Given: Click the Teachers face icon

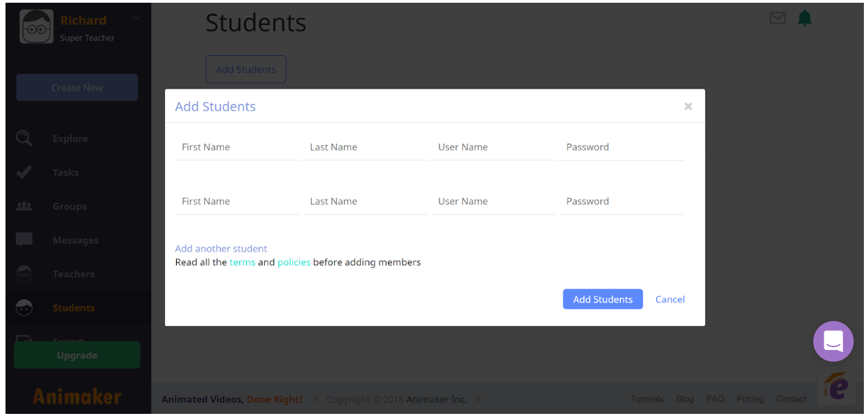Looking at the screenshot, I should click(24, 274).
